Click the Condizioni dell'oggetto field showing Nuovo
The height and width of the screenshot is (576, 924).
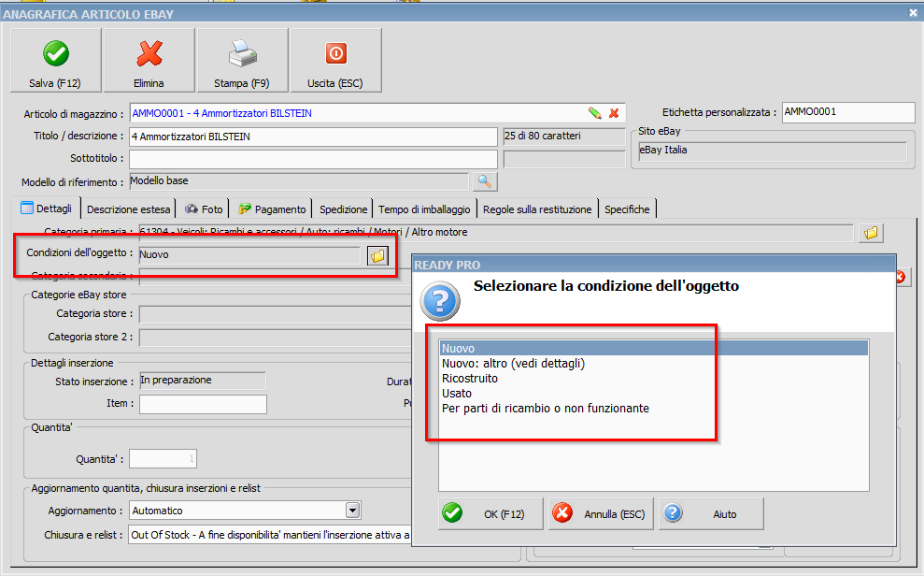pos(249,254)
